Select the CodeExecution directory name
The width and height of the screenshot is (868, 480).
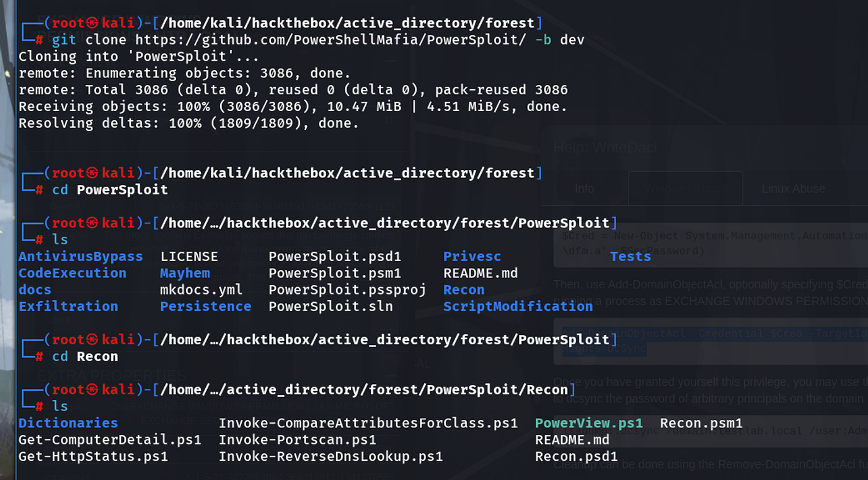pos(73,273)
